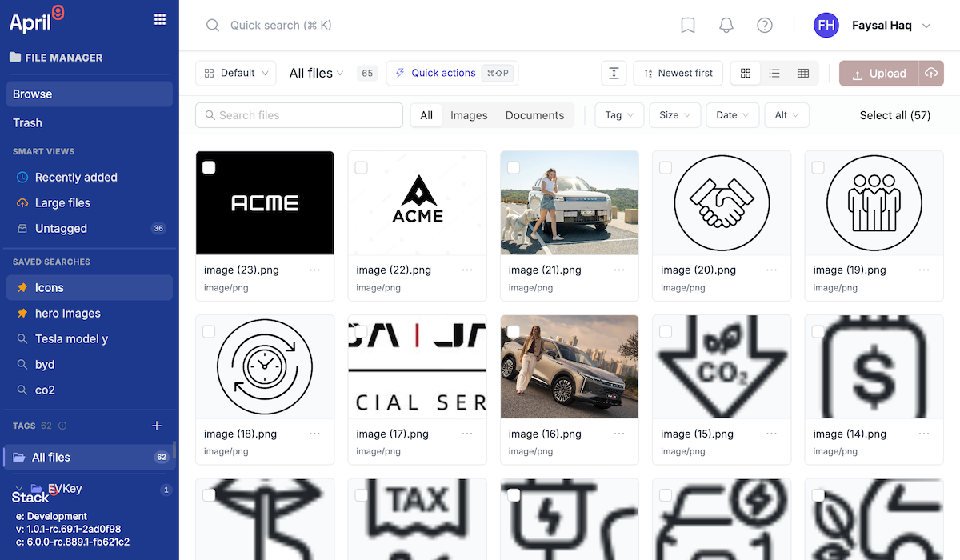Select checkbox on image (14).png
The width and height of the screenshot is (960, 560).
[818, 331]
